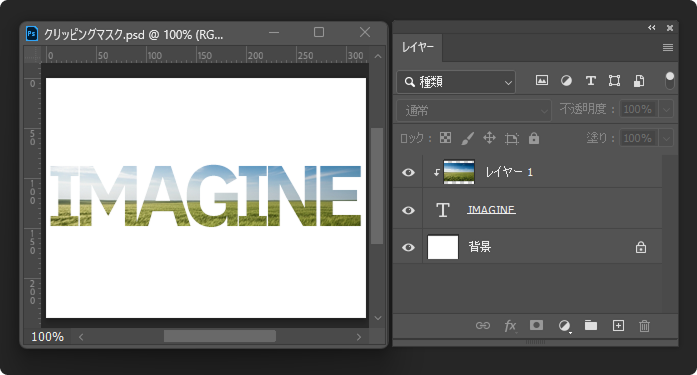Close the クリッピングマスク.psd document window

(365, 32)
